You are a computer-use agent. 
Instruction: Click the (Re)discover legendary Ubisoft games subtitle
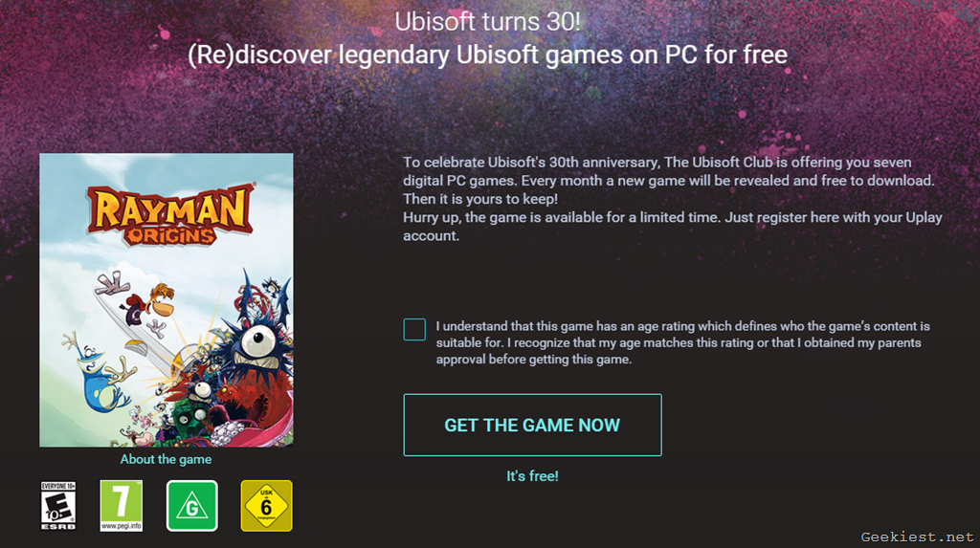click(487, 55)
